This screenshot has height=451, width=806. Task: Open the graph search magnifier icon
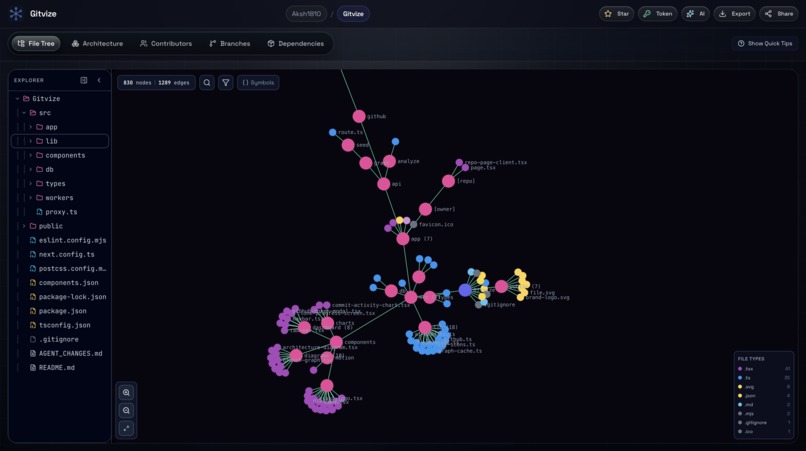[207, 82]
